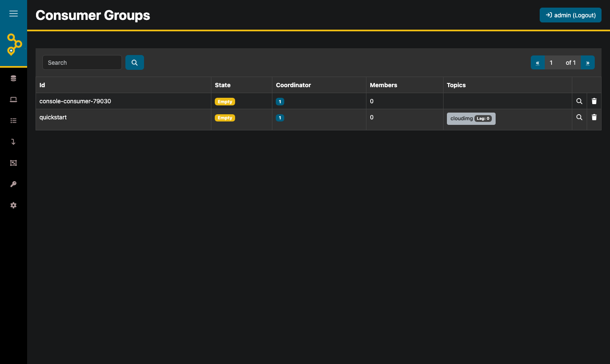
Task: Click the Empty state badge for console-consumer-79030
Action: [225, 102]
